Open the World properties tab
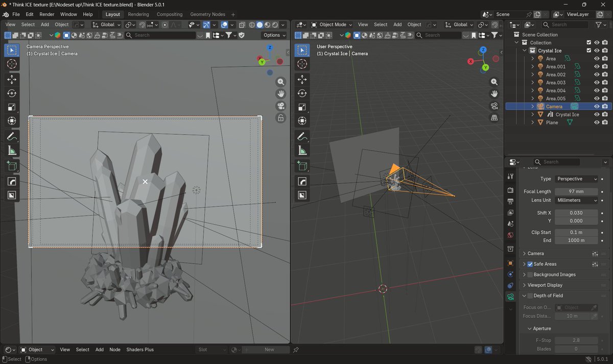This screenshot has height=364, width=613. (x=510, y=235)
